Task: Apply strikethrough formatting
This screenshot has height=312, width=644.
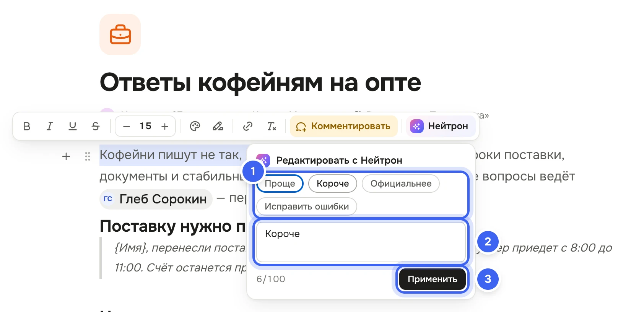Action: tap(96, 126)
